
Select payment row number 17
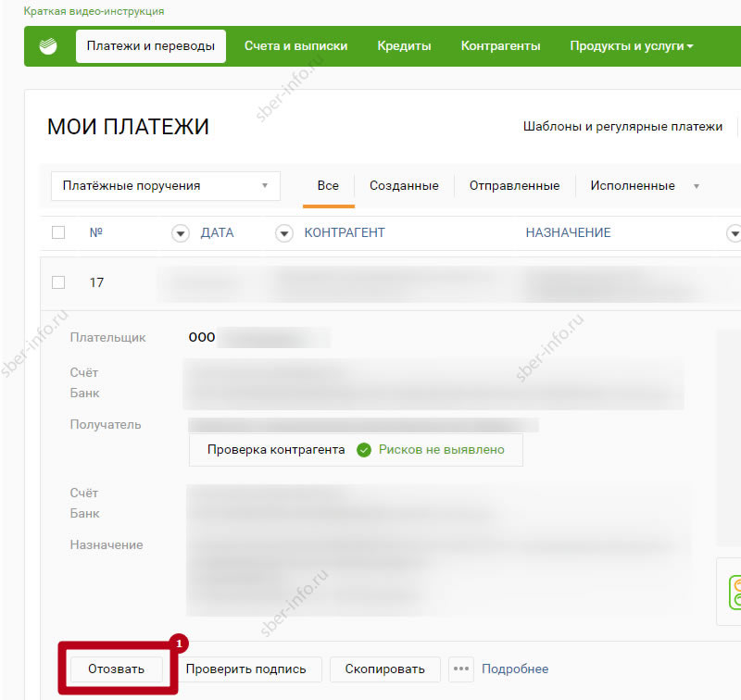click(x=390, y=283)
